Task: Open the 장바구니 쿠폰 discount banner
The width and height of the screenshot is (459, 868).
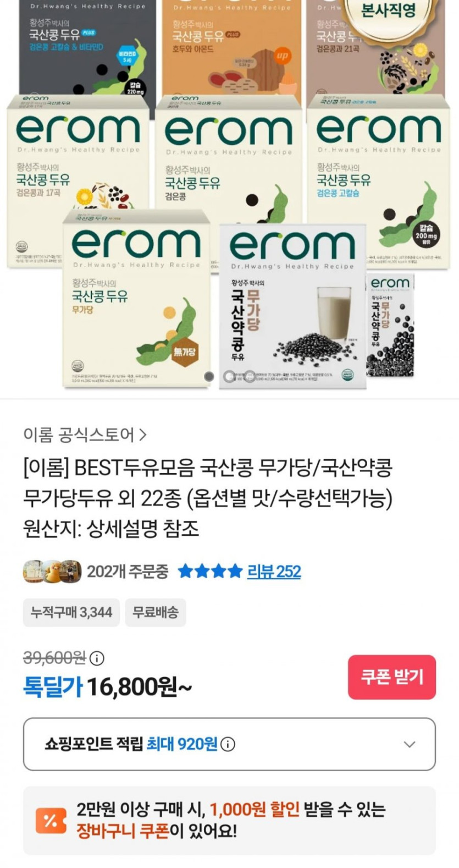Action: coord(229,821)
